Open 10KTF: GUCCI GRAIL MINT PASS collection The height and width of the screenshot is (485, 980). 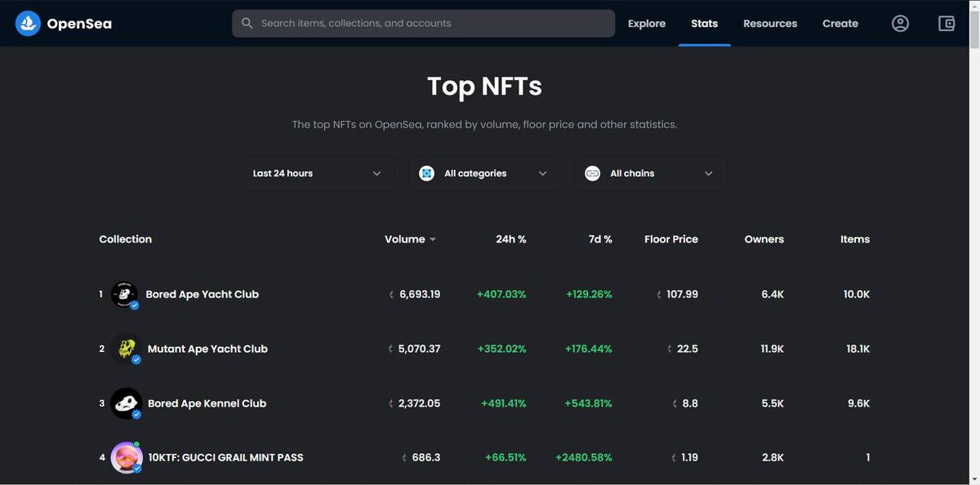pos(225,457)
